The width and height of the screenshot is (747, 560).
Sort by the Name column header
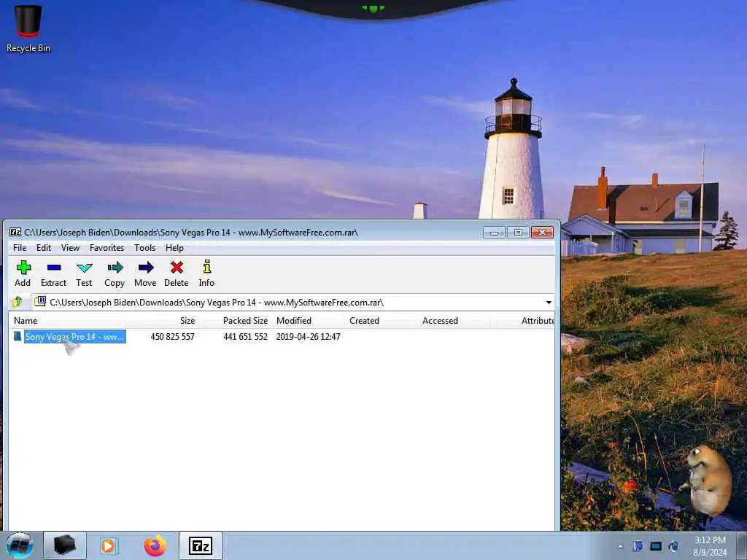68,321
